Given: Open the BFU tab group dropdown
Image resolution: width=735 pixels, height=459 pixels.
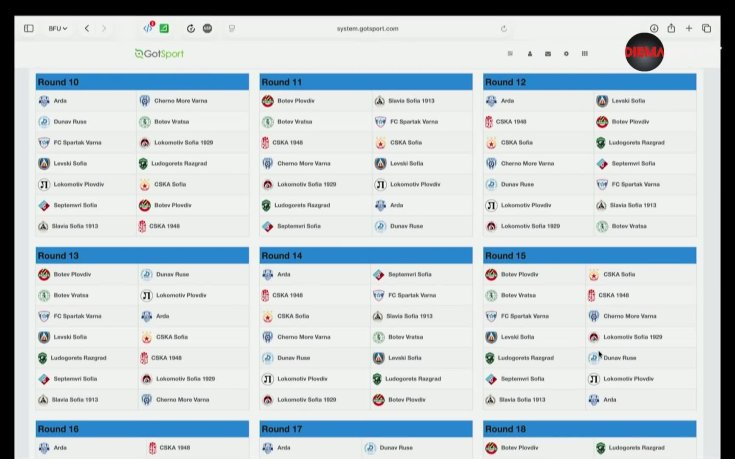Looking at the screenshot, I should coord(58,29).
